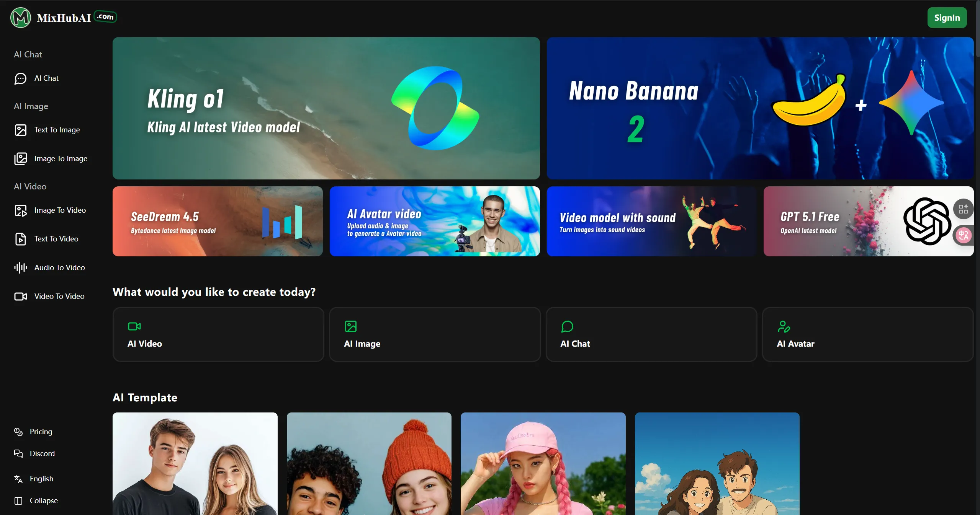980x515 pixels.
Task: Select the AI Chat icon in sidebar
Action: point(20,79)
